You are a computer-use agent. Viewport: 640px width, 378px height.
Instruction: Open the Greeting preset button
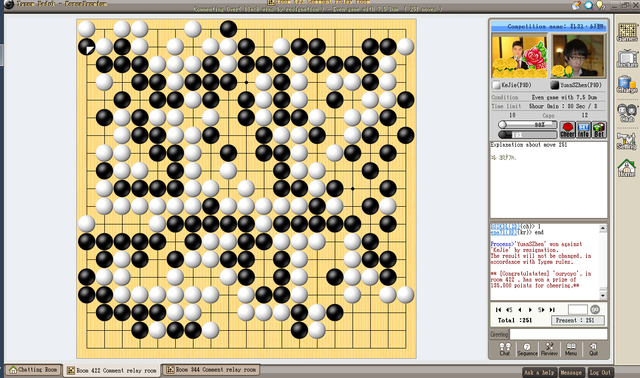point(499,334)
